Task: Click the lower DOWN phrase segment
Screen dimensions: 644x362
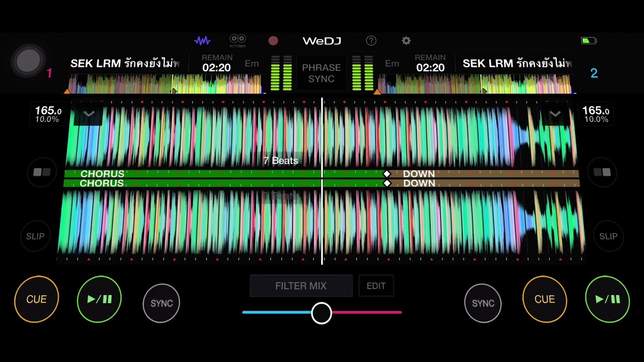Action: tap(484, 184)
